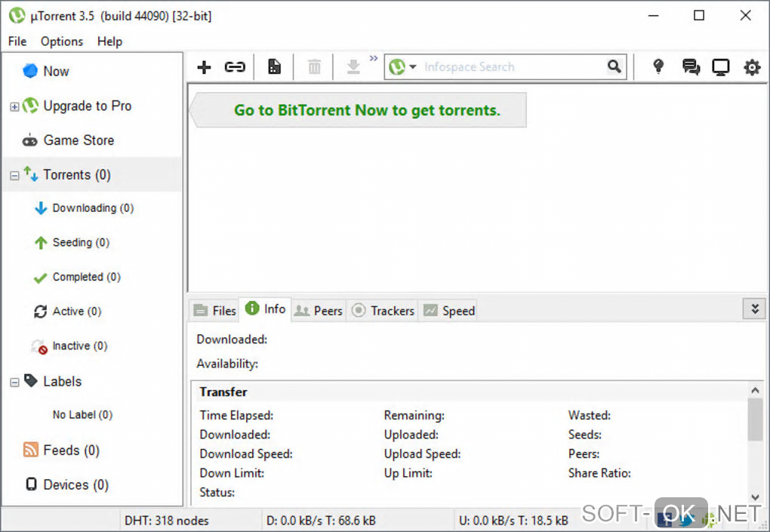
Task: Switch to the Info tab
Action: point(265,309)
